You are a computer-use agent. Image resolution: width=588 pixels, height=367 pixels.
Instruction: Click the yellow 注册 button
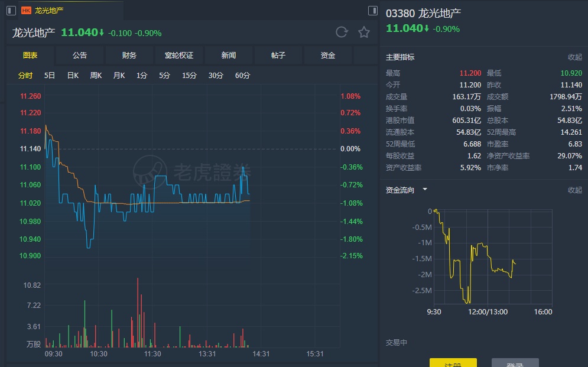(x=453, y=363)
